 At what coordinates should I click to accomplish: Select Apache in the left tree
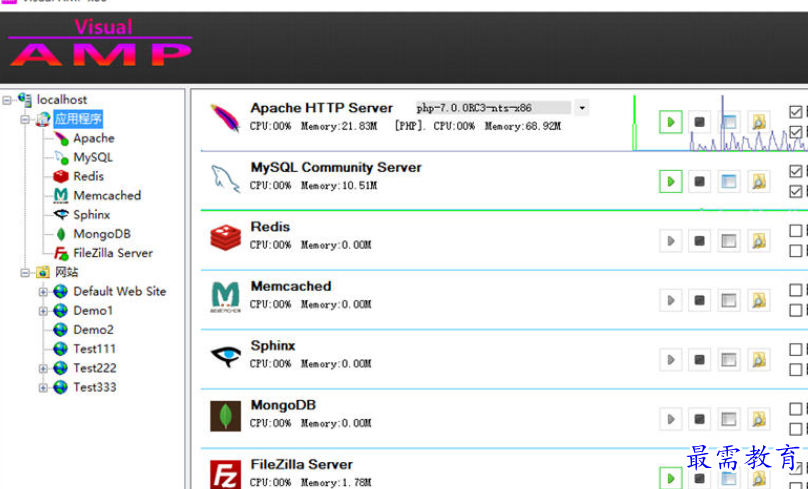click(x=93, y=138)
